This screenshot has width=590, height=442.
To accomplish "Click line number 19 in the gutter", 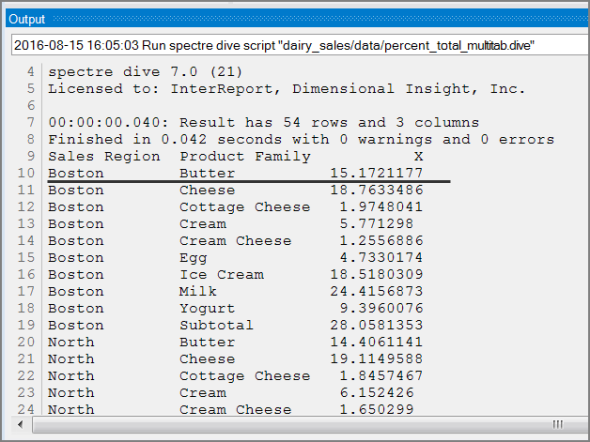I will coord(26,325).
